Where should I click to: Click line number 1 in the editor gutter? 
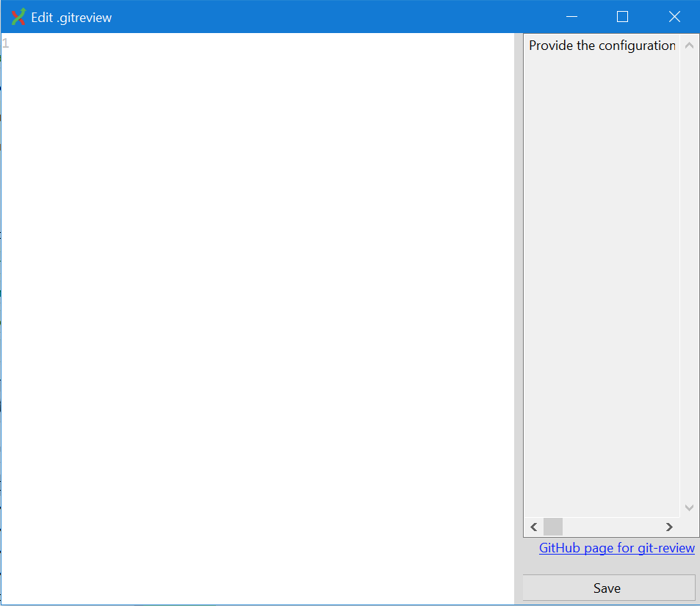5,43
